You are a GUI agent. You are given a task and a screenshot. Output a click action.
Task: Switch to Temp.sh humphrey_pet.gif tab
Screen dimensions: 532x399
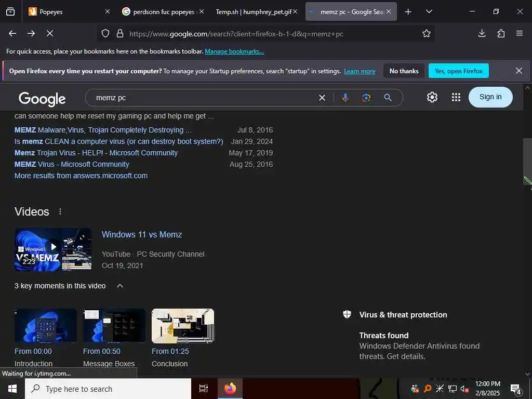256,12
